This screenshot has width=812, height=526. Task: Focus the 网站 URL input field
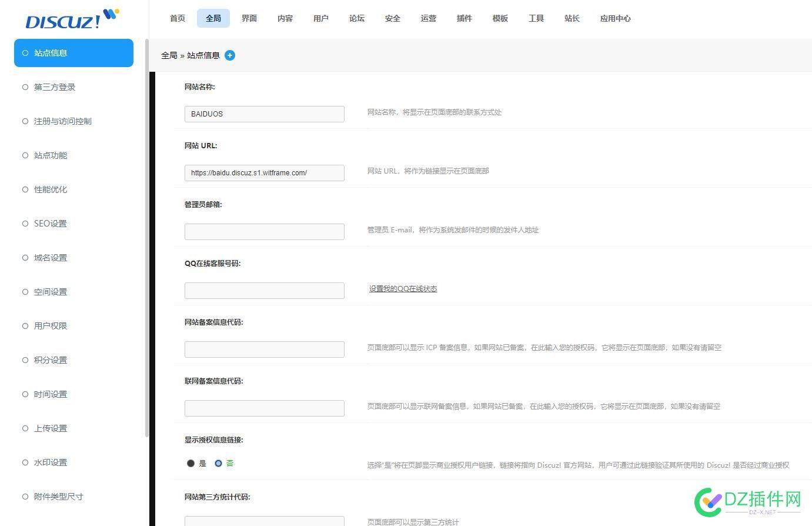pyautogui.click(x=265, y=173)
